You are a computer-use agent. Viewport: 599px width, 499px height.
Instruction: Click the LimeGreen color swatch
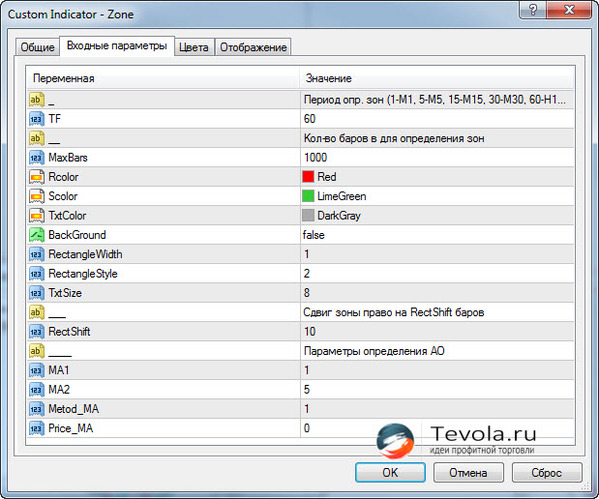tap(308, 196)
